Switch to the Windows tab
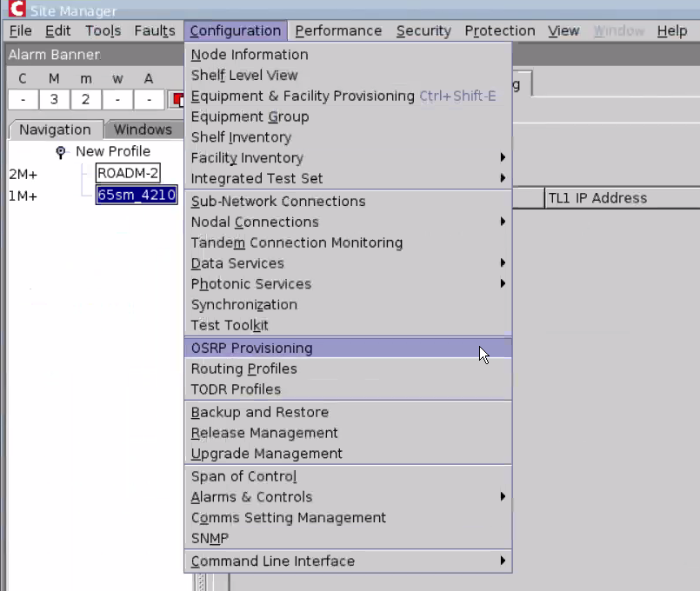 pyautogui.click(x=143, y=129)
